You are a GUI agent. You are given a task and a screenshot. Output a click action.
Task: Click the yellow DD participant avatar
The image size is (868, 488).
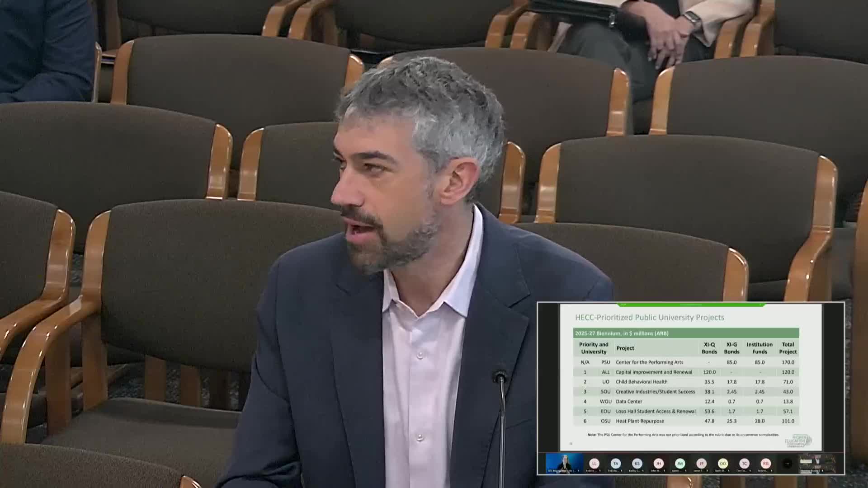pos(723,463)
